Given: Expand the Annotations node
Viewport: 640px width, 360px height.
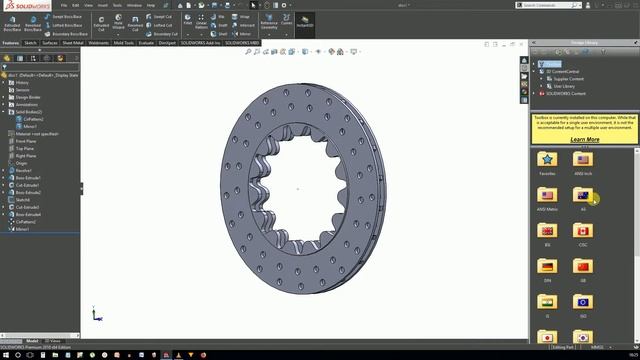Looking at the screenshot, I should tap(4, 105).
